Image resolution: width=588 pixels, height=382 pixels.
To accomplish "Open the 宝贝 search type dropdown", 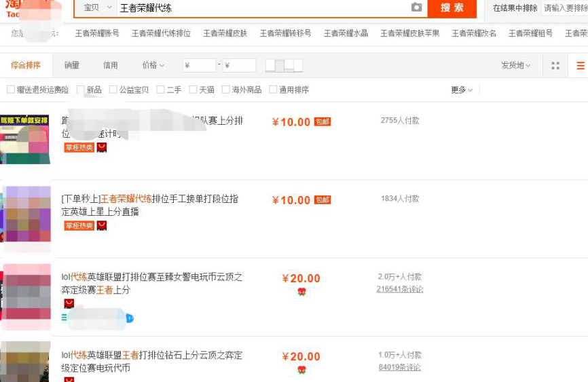I will pyautogui.click(x=97, y=7).
